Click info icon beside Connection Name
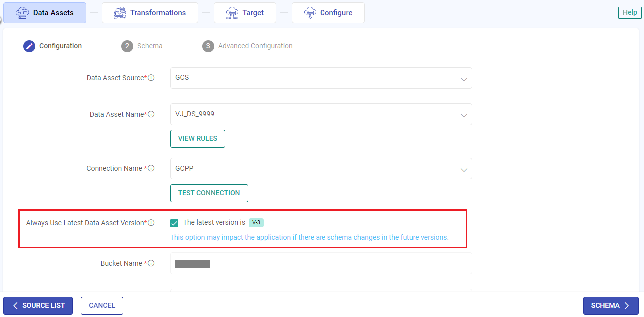The width and height of the screenshot is (644, 317). [x=151, y=168]
